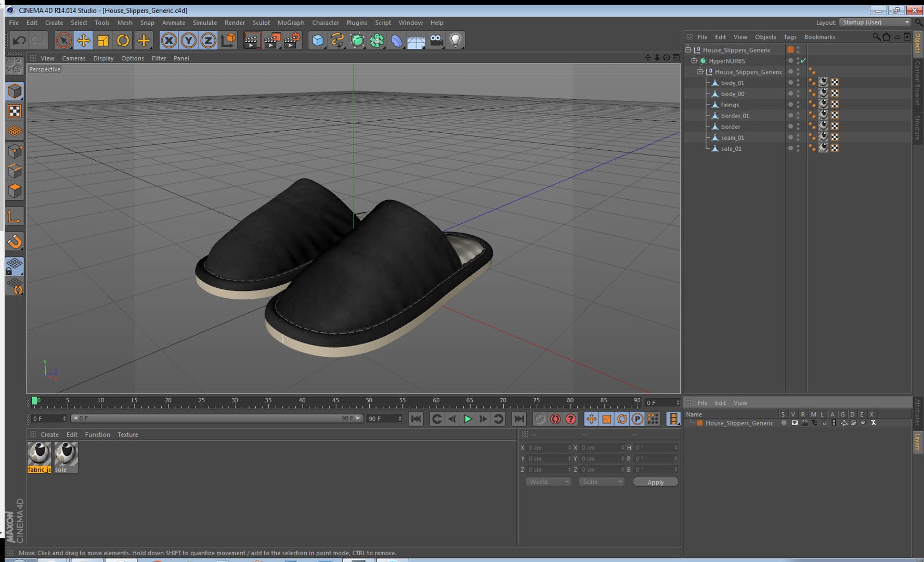Enable record keyframe button
Image resolution: width=924 pixels, height=562 pixels.
(540, 418)
